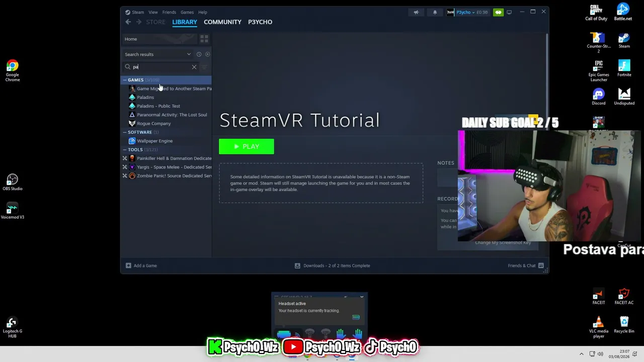The height and width of the screenshot is (362, 644).
Task: Open Voicemod V3 desktop shortcut
Action: click(x=13, y=211)
